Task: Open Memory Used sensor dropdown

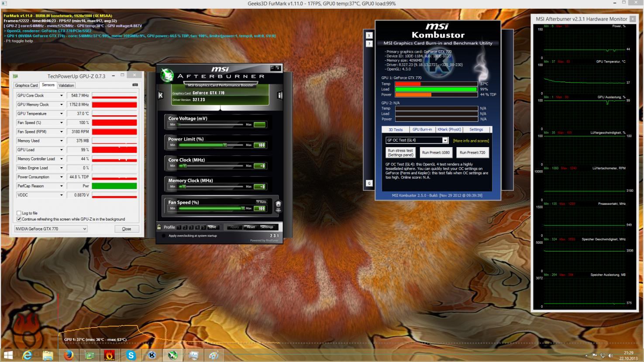Action: (61, 141)
